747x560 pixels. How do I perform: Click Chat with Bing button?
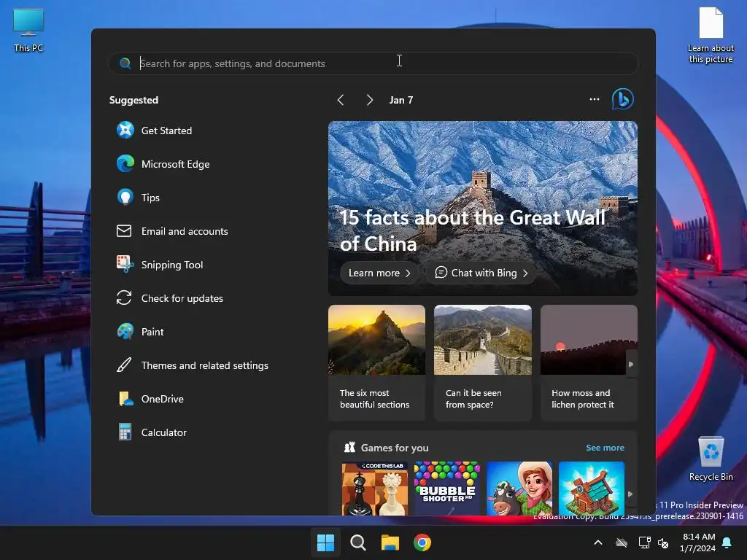click(x=481, y=273)
